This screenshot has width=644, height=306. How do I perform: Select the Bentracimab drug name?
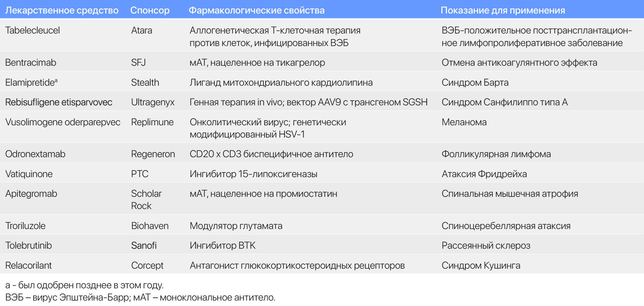(31, 62)
